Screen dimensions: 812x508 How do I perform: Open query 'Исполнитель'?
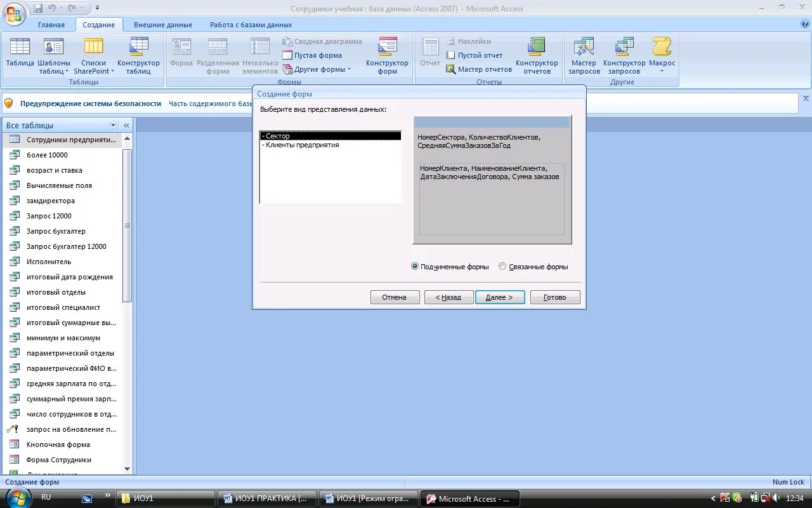click(x=62, y=262)
